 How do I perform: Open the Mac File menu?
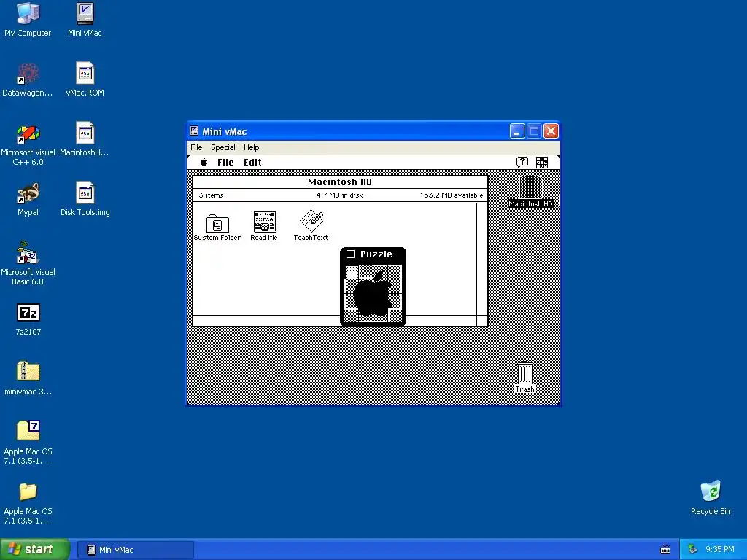click(x=225, y=163)
